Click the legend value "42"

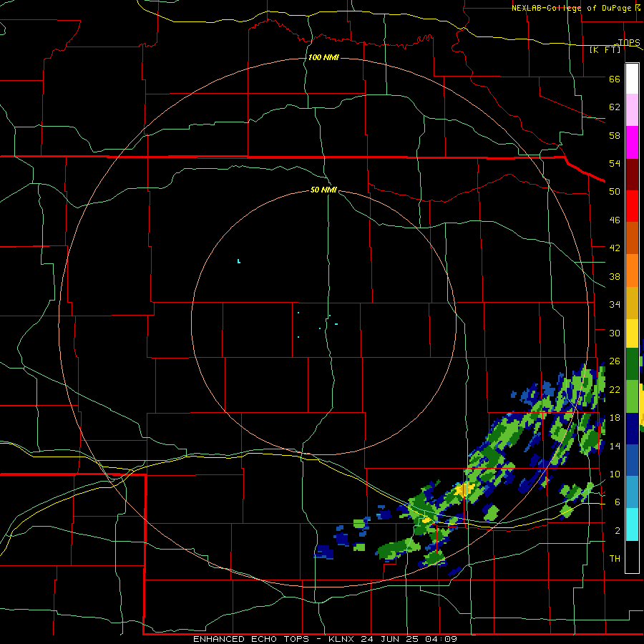[615, 248]
